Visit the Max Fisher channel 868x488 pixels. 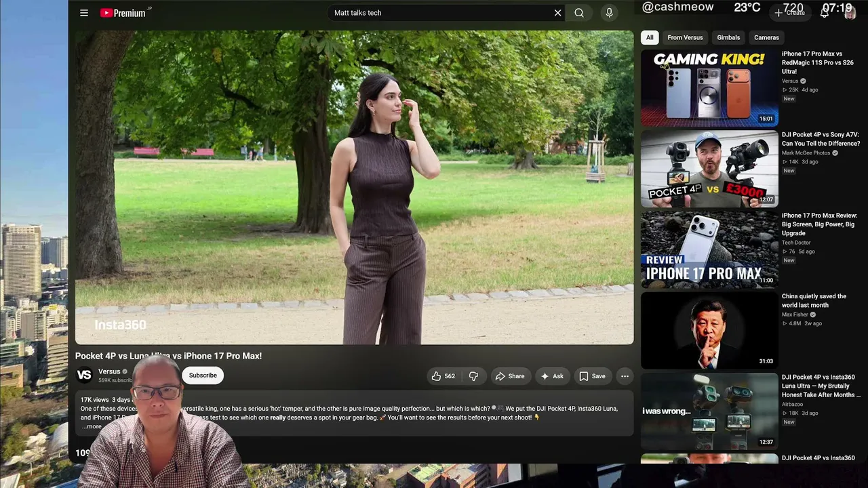795,314
